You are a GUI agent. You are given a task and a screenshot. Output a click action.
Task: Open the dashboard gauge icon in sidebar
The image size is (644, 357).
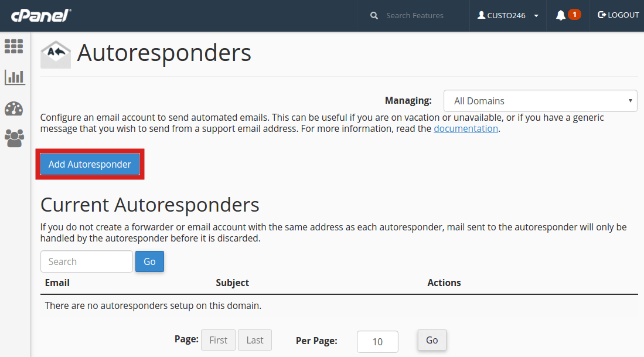click(x=14, y=108)
